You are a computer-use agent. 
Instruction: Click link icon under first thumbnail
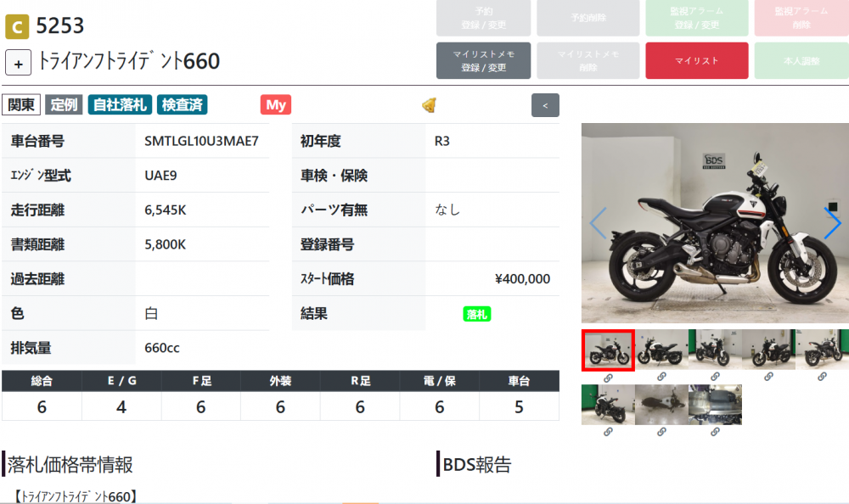(608, 378)
